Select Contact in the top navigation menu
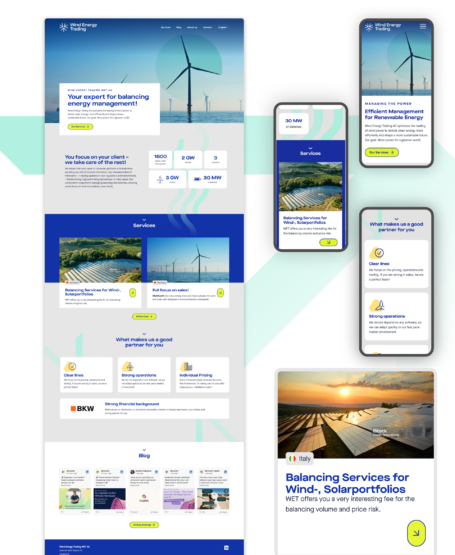Image resolution: width=455 pixels, height=555 pixels. coord(207,27)
